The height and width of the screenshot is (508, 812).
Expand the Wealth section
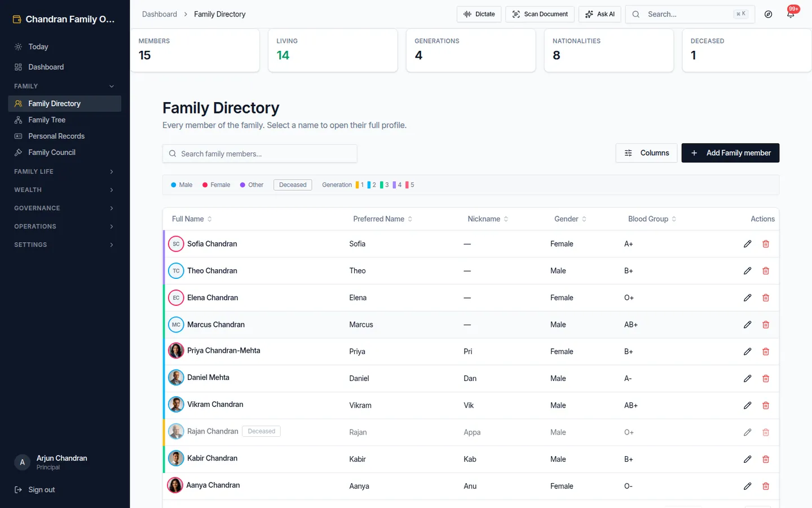(x=64, y=190)
